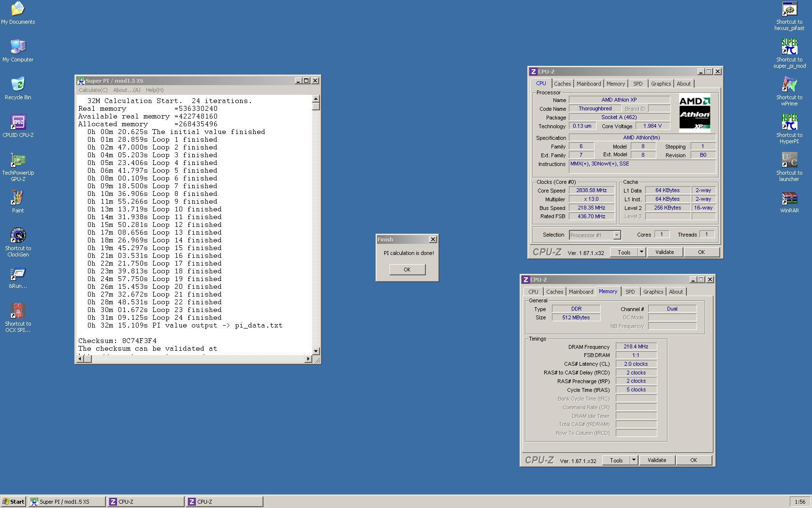Switch to CPU tab in lower CPU-Z
This screenshot has height=508, width=812.
pyautogui.click(x=533, y=292)
